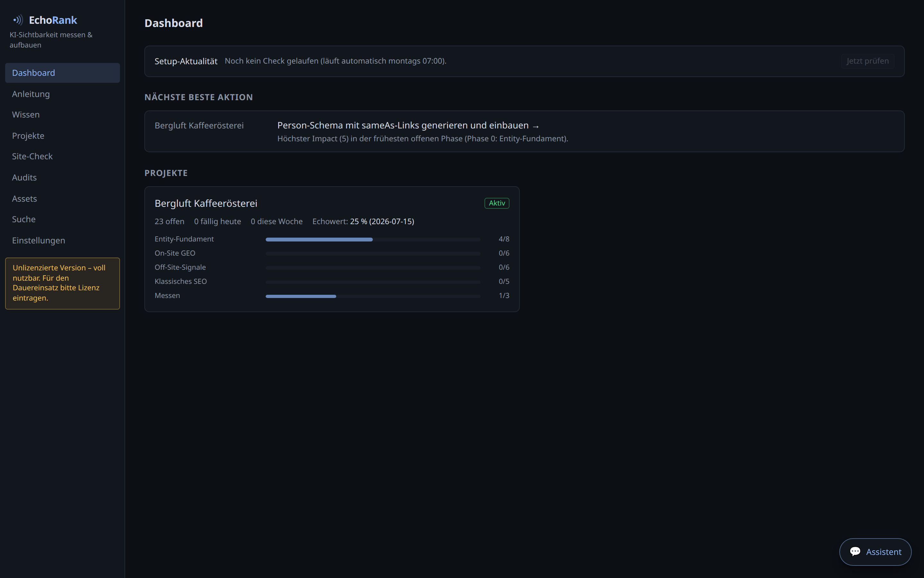Click the Off-Site-Signale progress bar
924x578 pixels.
tap(373, 268)
